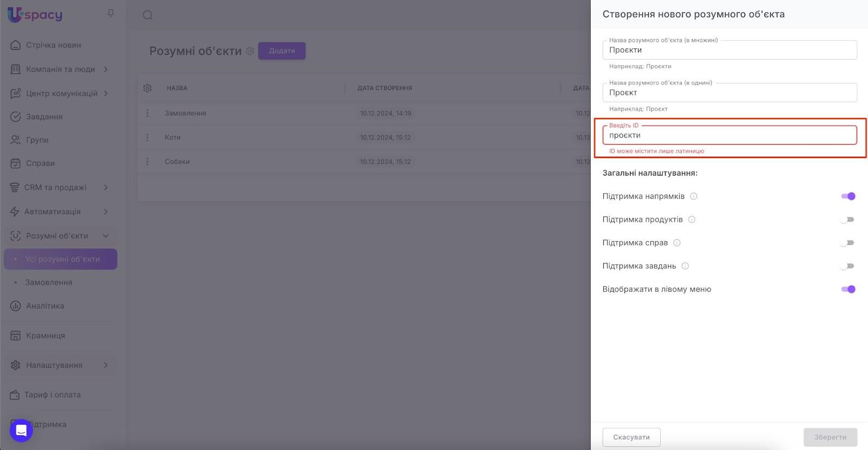This screenshot has height=450, width=868.
Task: Click info icon beside Підтримка продуктів
Action: pos(692,220)
